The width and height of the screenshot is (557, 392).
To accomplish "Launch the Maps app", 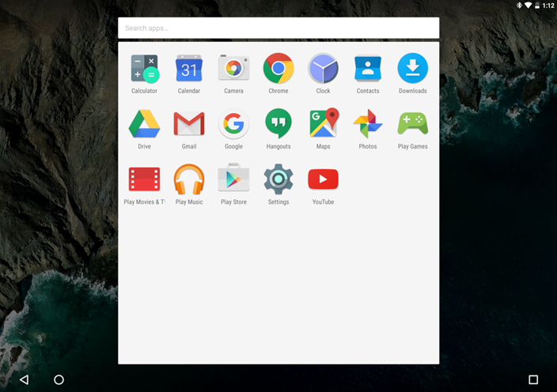I will (324, 122).
